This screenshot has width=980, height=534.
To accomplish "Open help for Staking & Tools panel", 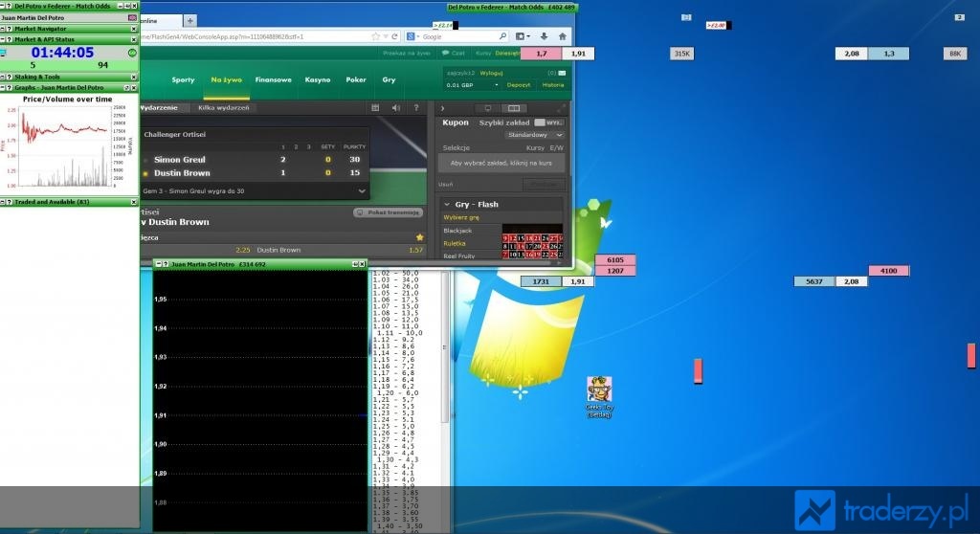I will click(9, 77).
